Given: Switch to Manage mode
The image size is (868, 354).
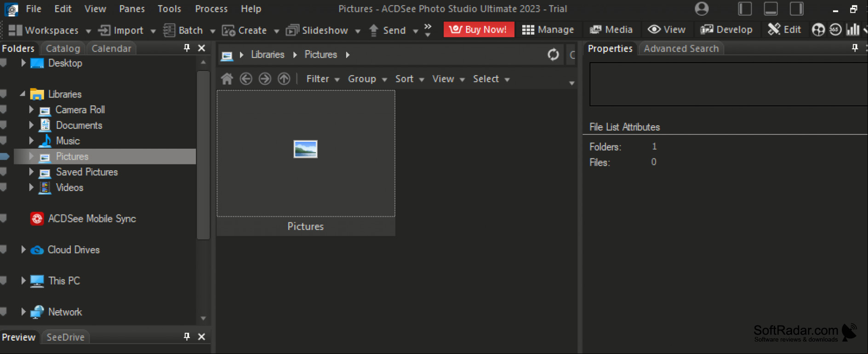Looking at the screenshot, I should pyautogui.click(x=548, y=29).
